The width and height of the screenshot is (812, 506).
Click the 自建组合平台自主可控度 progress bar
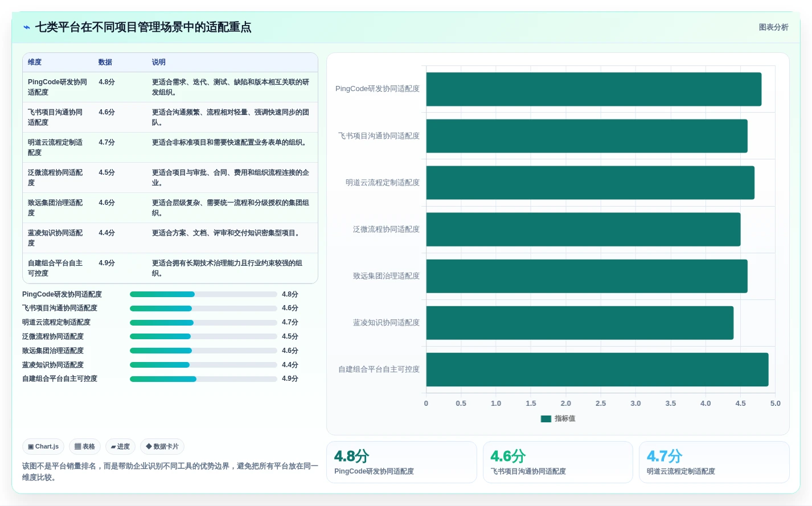point(203,379)
